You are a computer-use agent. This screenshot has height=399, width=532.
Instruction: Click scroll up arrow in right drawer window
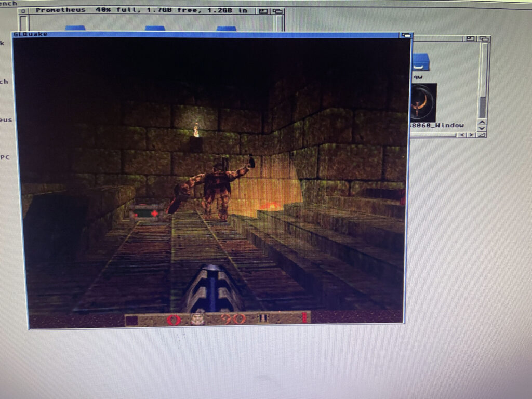tap(482, 122)
